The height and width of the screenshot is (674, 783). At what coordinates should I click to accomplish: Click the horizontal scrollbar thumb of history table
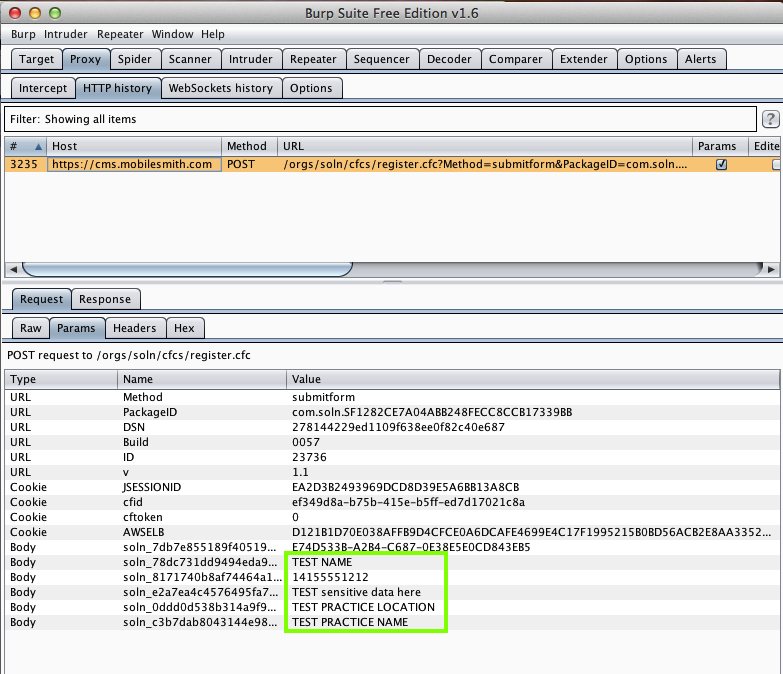tap(187, 270)
